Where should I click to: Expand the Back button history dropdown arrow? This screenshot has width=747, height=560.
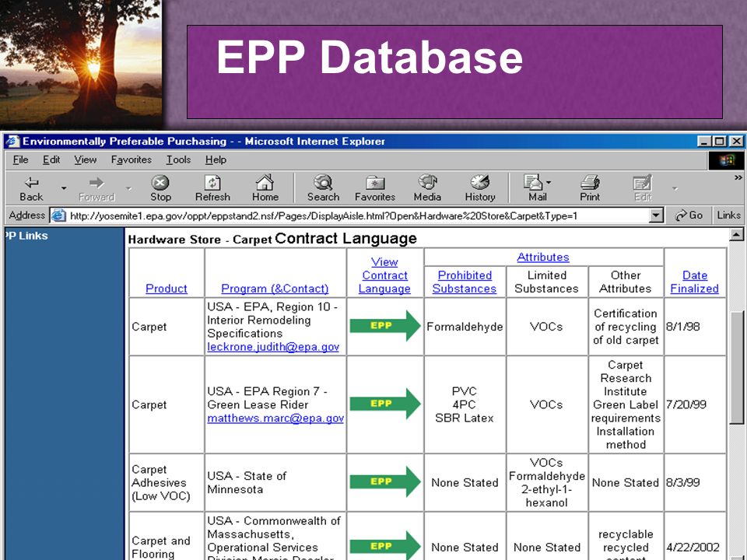coord(64,188)
